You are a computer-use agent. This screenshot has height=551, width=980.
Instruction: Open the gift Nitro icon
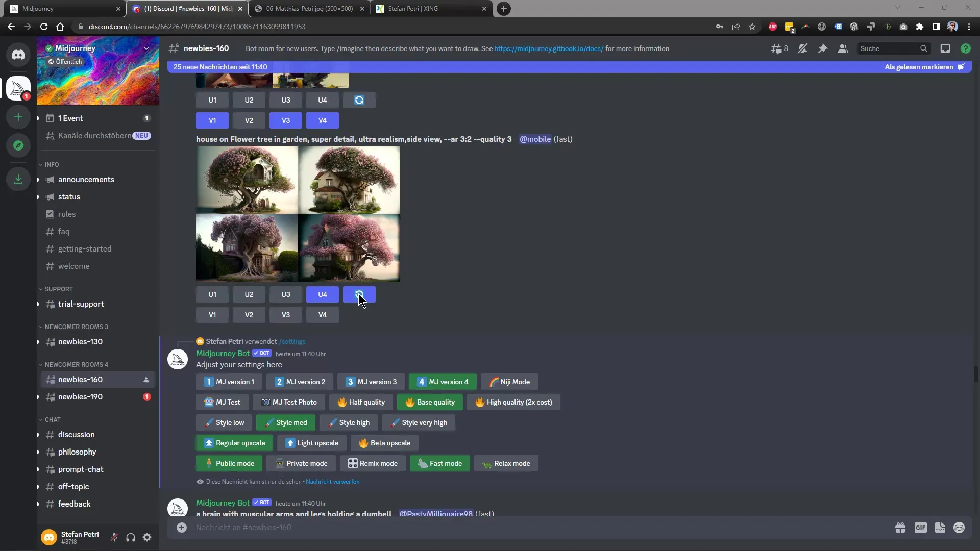[x=900, y=528]
